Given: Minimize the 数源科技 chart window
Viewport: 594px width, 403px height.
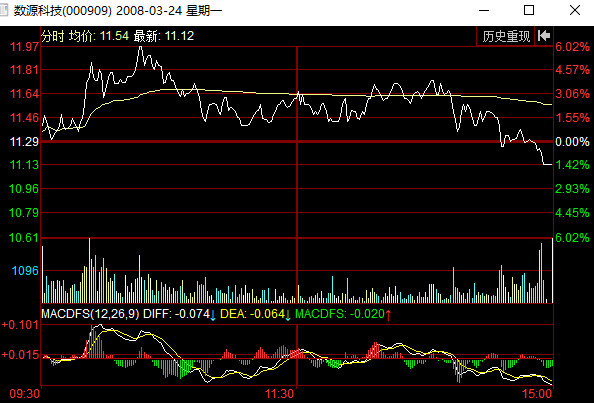Looking at the screenshot, I should (484, 10).
